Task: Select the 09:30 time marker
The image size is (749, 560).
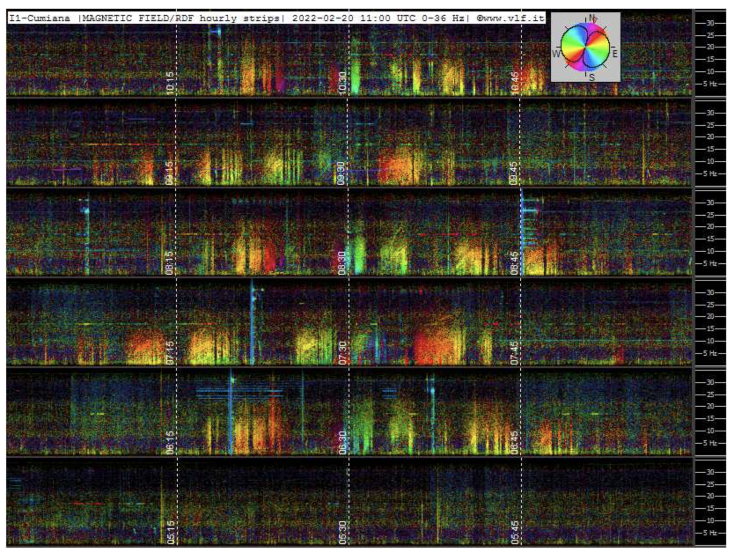Action: (341, 173)
